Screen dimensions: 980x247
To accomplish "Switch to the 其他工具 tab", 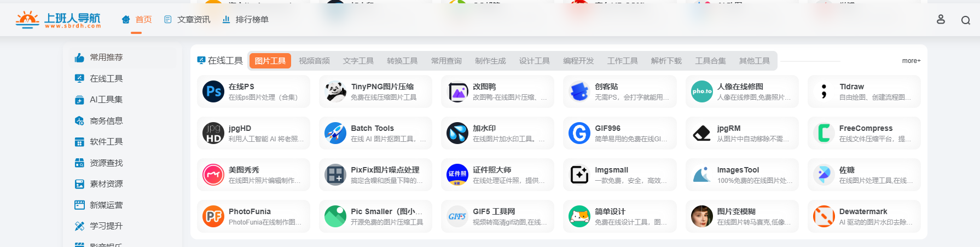I will [x=755, y=61].
